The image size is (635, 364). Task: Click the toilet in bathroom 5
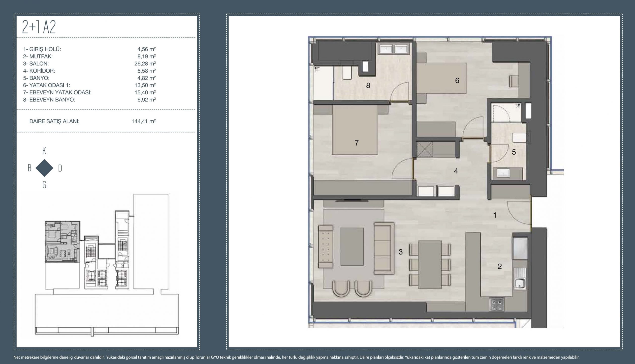[x=519, y=138]
